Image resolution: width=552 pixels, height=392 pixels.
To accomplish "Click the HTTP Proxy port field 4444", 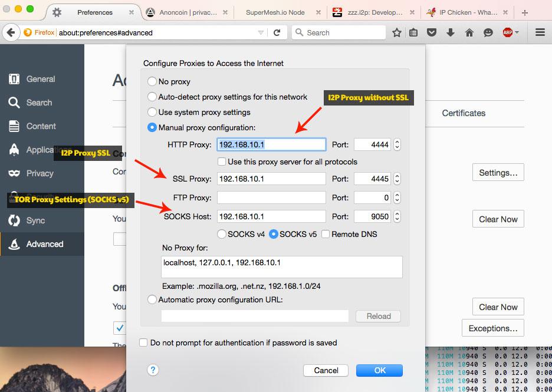I will point(373,144).
